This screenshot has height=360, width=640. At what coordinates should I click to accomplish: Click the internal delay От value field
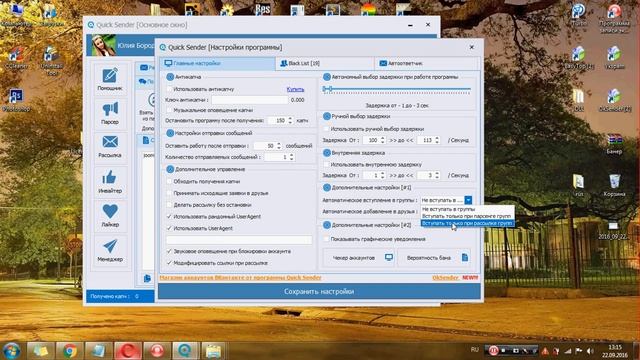[371, 176]
